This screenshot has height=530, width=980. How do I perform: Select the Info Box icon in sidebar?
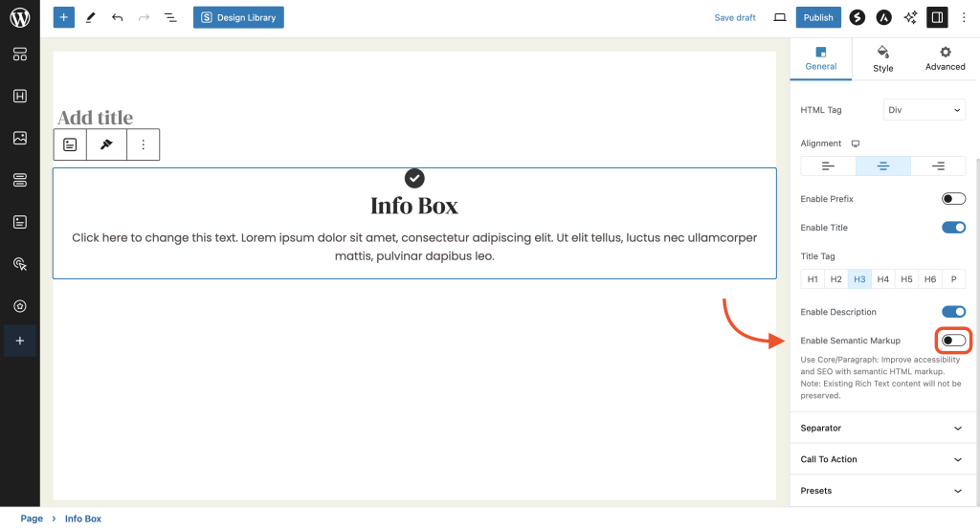pos(20,222)
